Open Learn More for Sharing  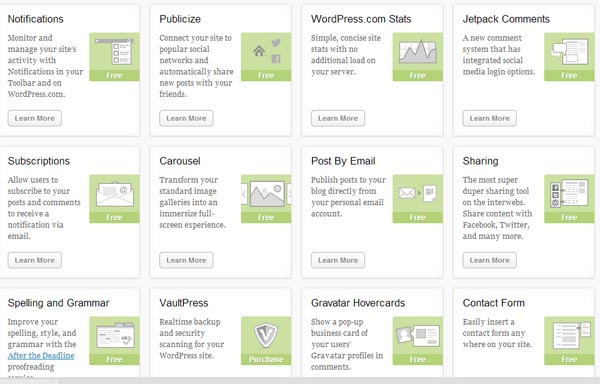(x=489, y=260)
